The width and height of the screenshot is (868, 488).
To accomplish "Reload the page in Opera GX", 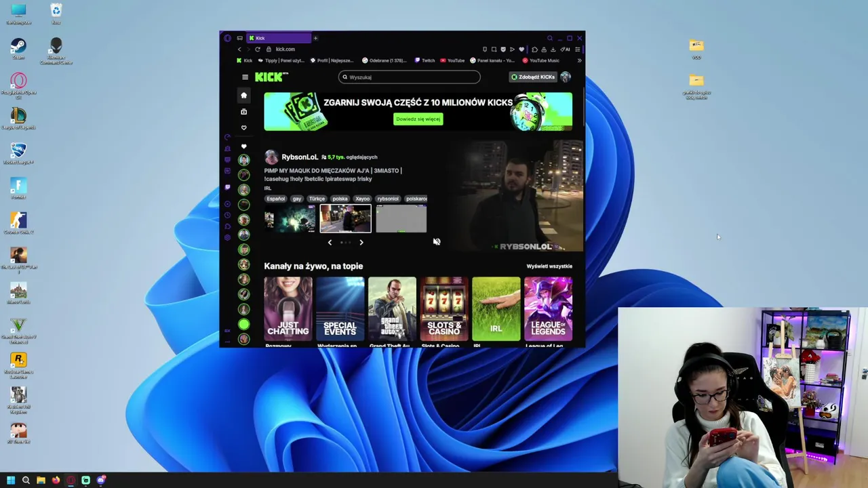I will point(258,49).
